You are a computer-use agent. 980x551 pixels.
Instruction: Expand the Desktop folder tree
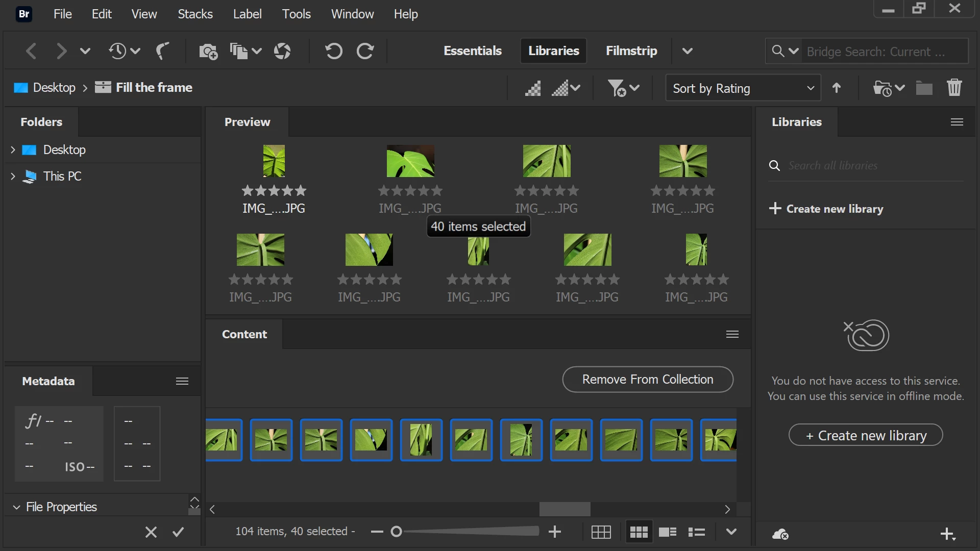13,150
